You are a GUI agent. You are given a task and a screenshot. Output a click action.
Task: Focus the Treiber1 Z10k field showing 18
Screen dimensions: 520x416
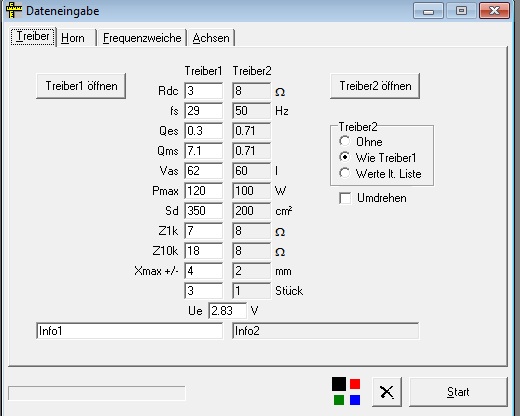pyautogui.click(x=203, y=251)
